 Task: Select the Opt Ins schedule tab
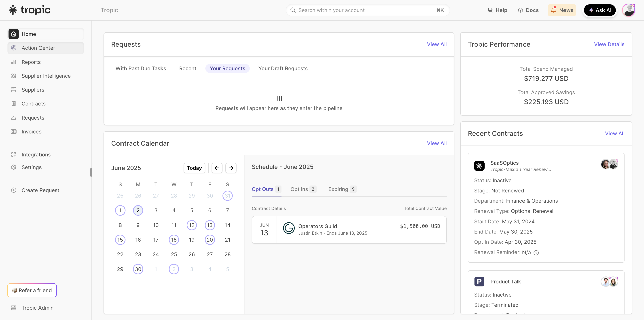(x=303, y=189)
